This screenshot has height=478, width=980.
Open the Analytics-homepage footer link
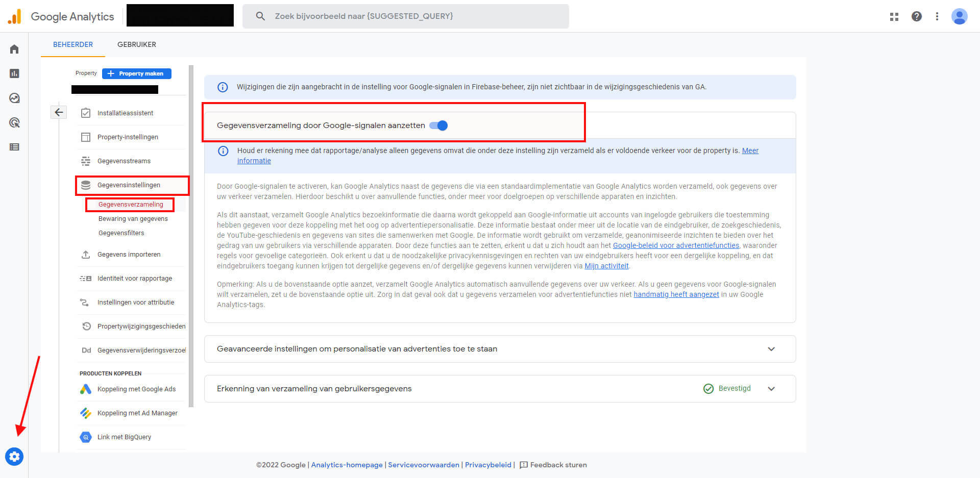347,465
